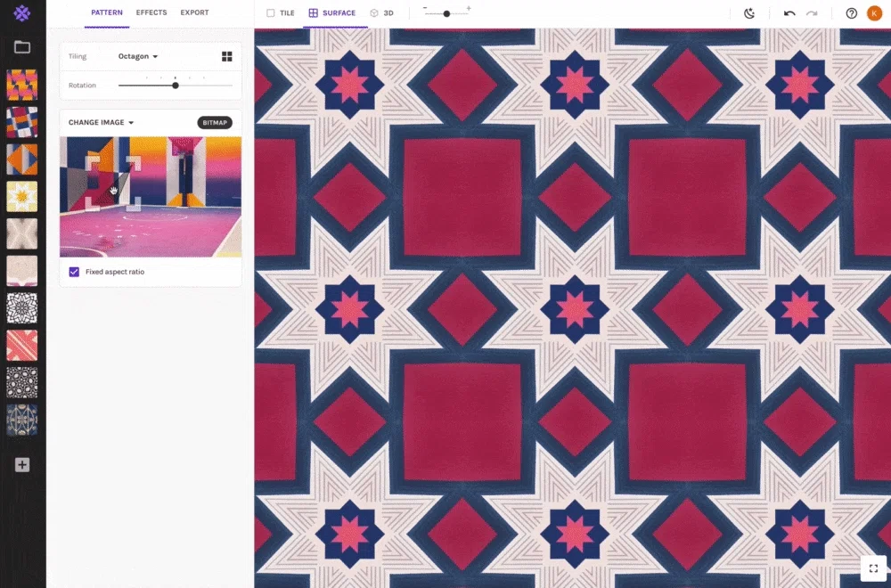
Task: Select the coral red striped pattern thumbnail
Action: tap(22, 346)
